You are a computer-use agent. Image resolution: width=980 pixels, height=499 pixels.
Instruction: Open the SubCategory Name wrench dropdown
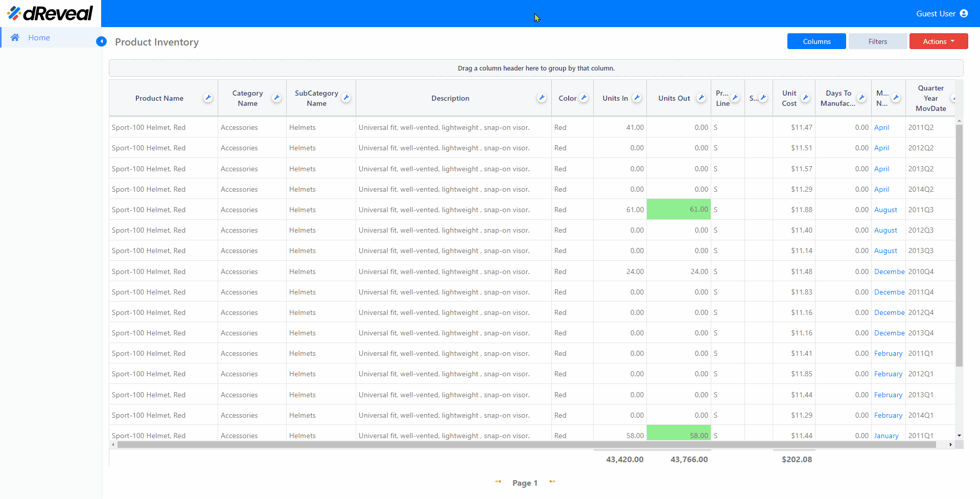(346, 97)
